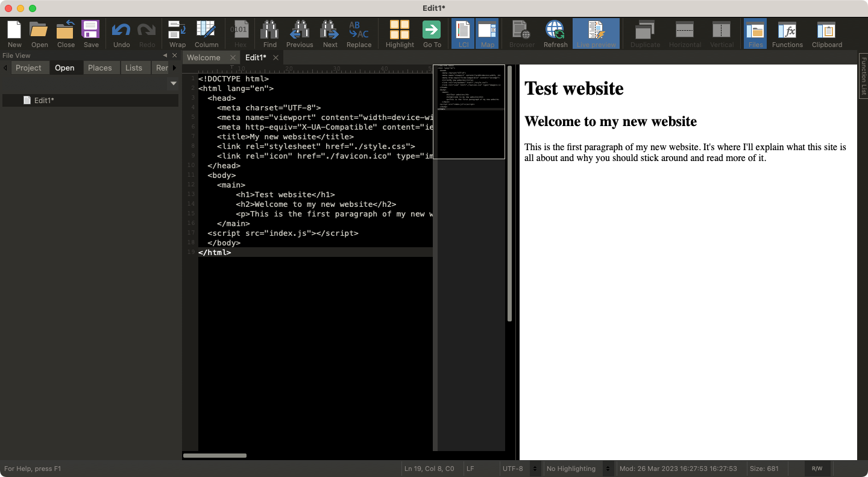Open the Function List side tab
868x477 pixels.
click(863, 75)
